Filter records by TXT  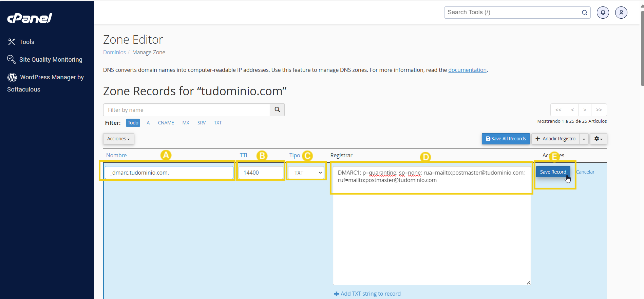[x=218, y=123]
